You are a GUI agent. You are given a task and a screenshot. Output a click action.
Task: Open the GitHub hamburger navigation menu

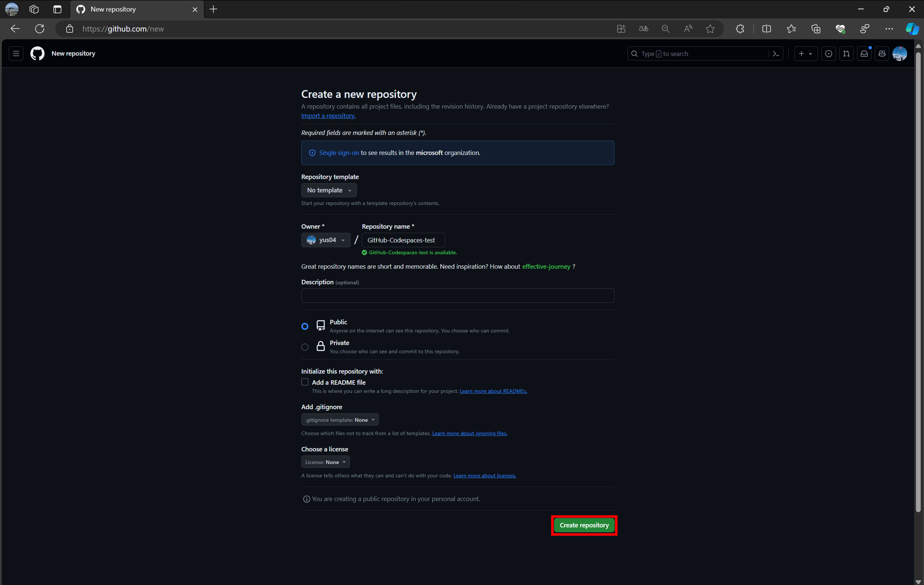pos(16,53)
